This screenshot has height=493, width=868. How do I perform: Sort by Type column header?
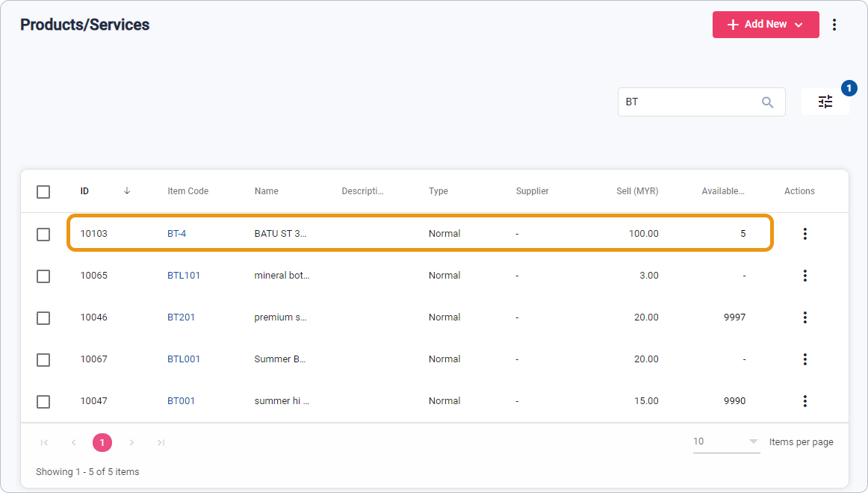[x=438, y=191]
